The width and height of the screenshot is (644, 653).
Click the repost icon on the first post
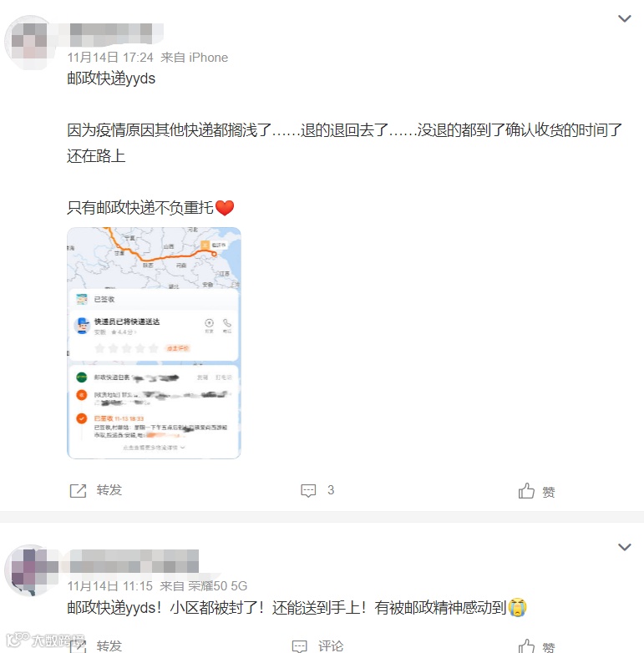(x=78, y=491)
